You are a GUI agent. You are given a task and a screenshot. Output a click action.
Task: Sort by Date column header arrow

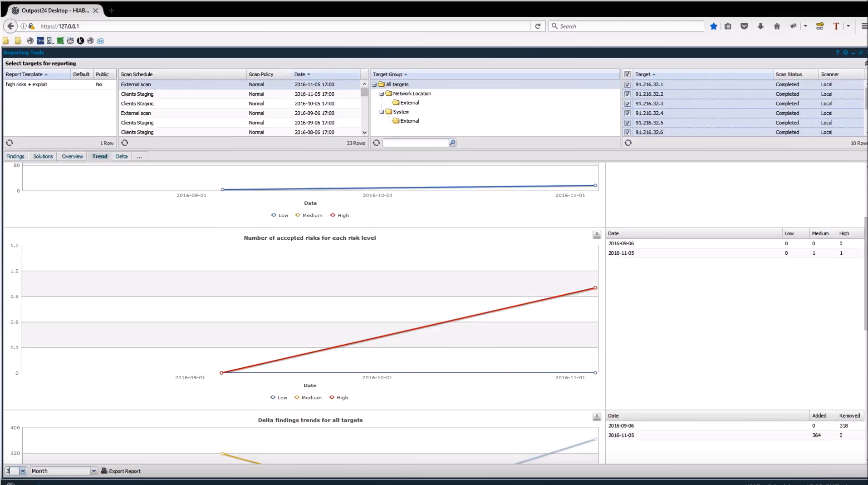(x=309, y=74)
